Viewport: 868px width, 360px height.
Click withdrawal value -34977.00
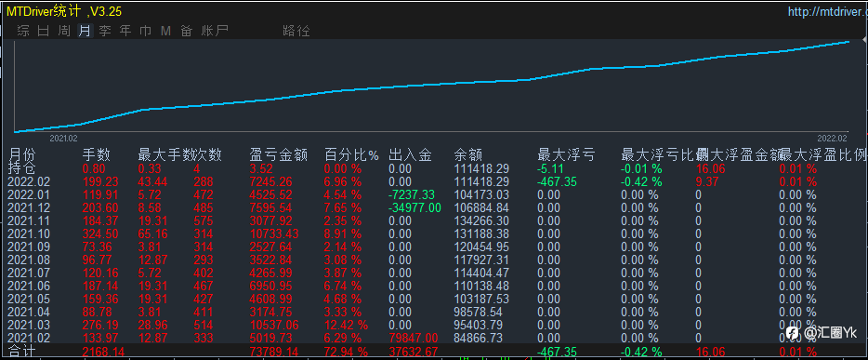point(414,207)
